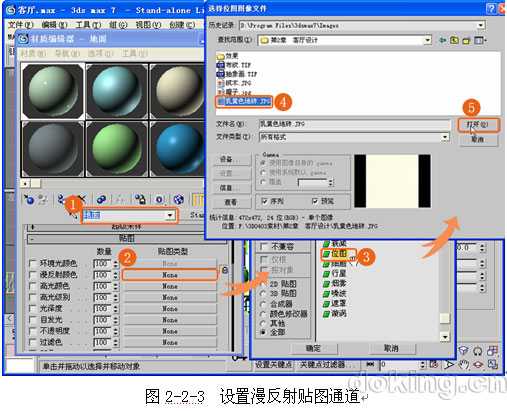This screenshot has height=411, width=507.
Task: Open material name dropdown in editor
Action: (x=170, y=215)
